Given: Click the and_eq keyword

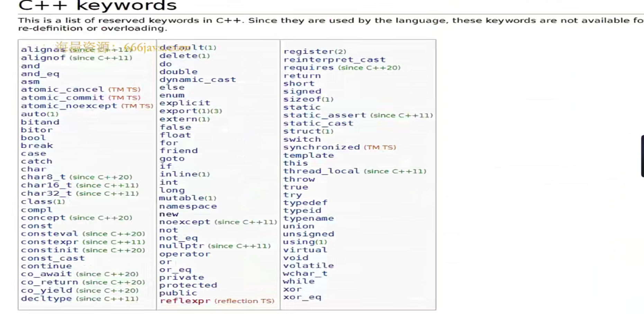Looking at the screenshot, I should 40,74.
